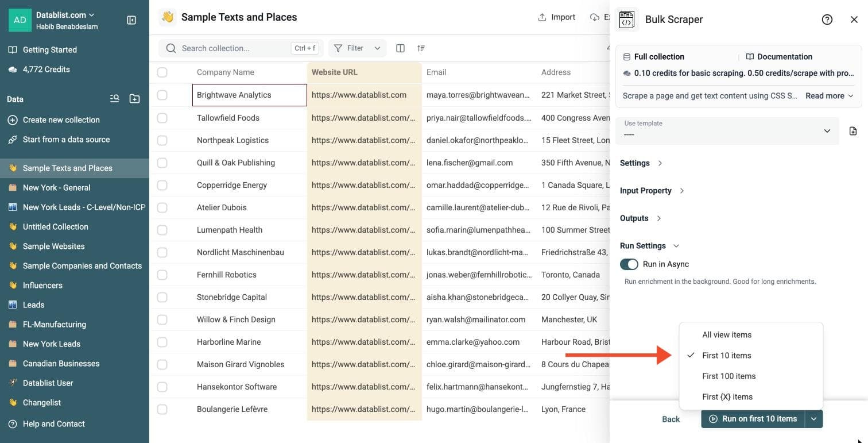Check the Brightwave Analytics row checkbox

(x=162, y=95)
